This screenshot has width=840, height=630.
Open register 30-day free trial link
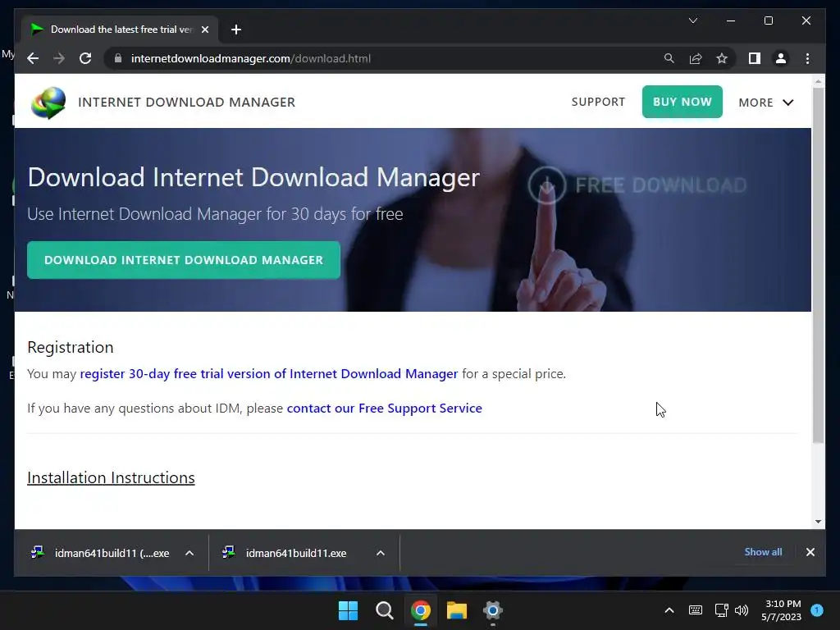point(269,373)
